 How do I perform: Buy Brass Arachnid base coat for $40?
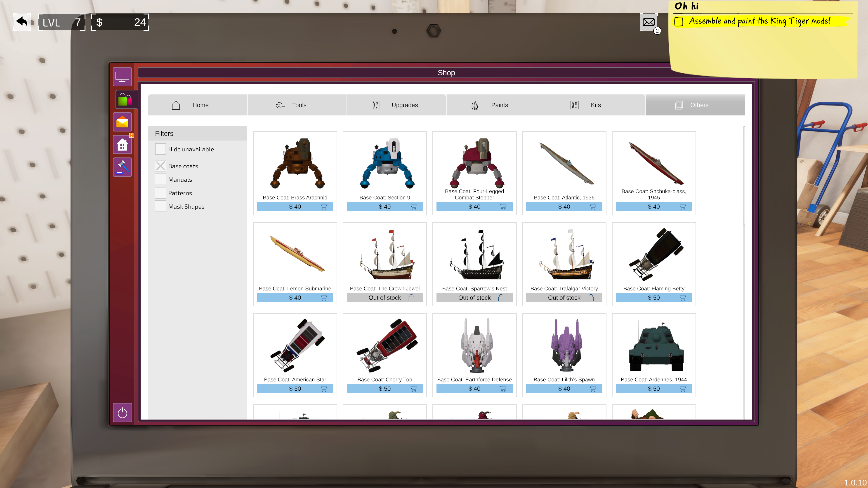[295, 207]
